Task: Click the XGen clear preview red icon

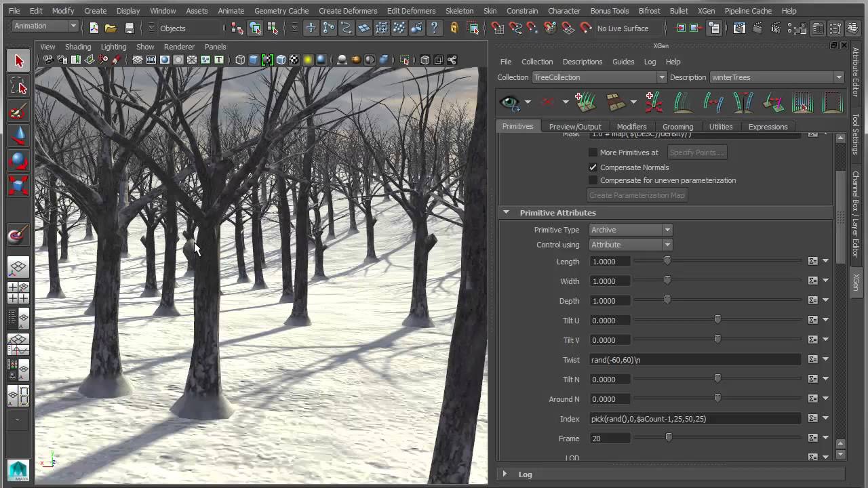Action: [547, 102]
